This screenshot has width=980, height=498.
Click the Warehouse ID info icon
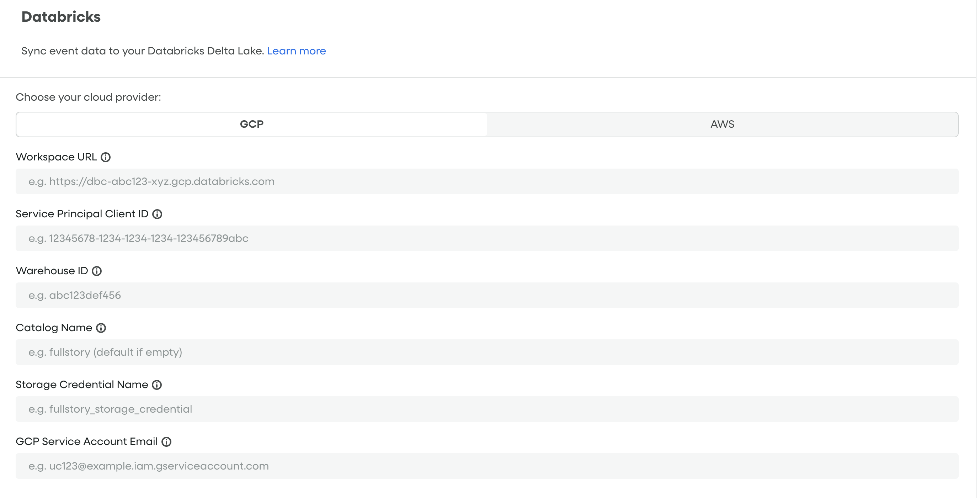(97, 271)
